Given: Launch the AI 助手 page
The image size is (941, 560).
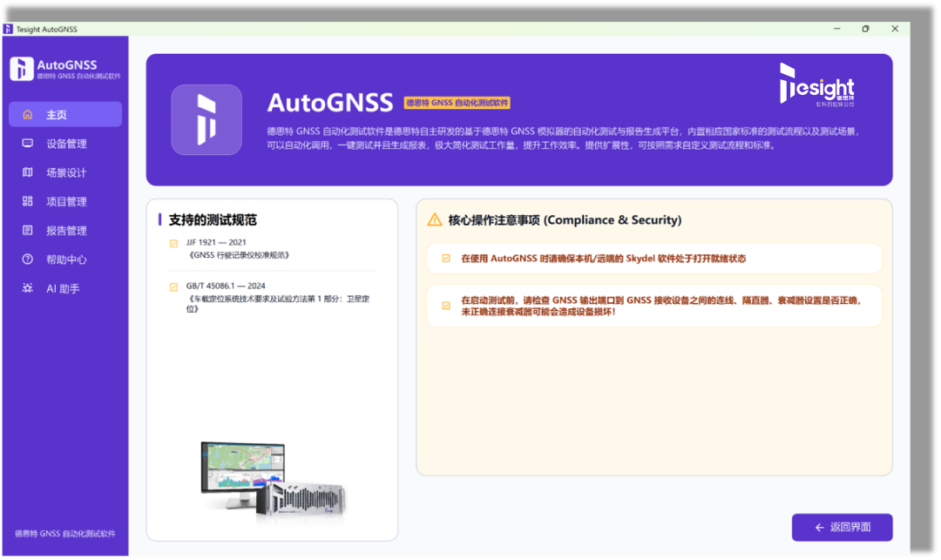Looking at the screenshot, I should pos(65,288).
